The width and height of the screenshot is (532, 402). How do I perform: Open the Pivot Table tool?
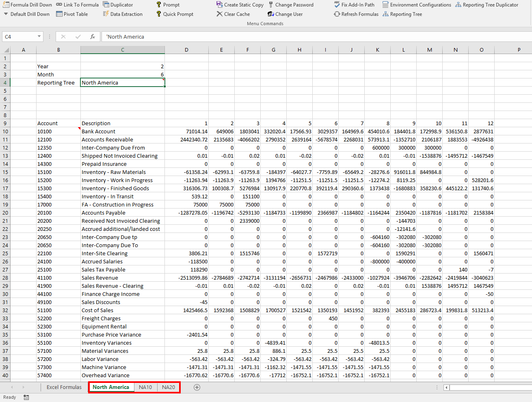click(x=72, y=14)
